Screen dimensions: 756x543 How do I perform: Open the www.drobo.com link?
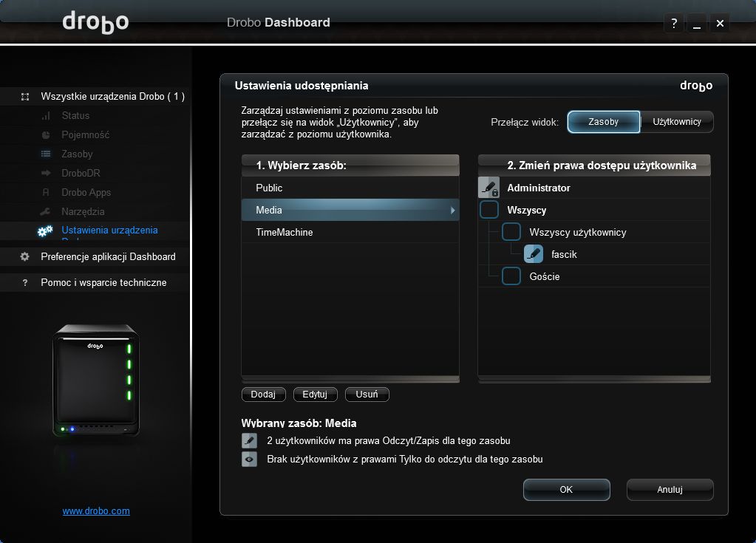[96, 510]
